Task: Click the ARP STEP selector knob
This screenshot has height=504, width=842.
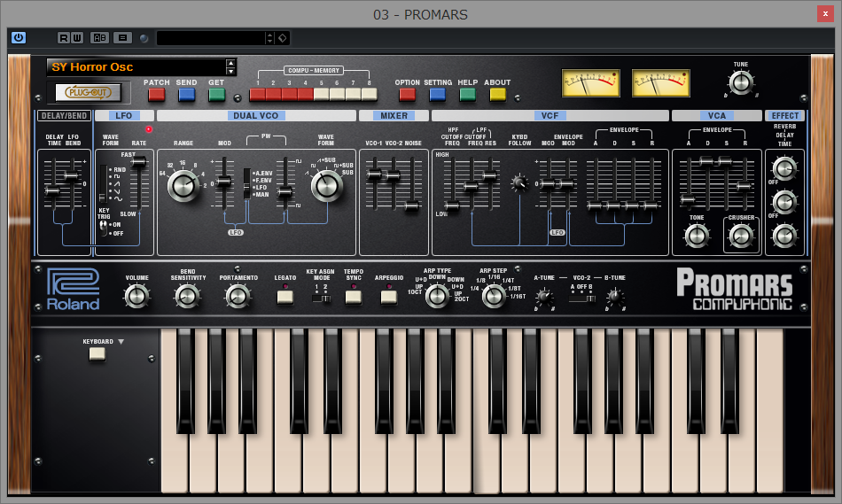Action: (x=494, y=296)
